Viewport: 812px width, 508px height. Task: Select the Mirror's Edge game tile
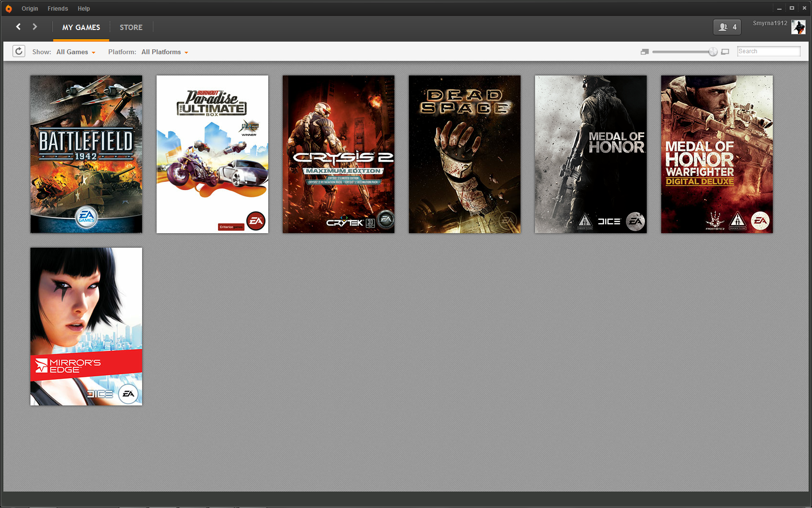pos(87,327)
